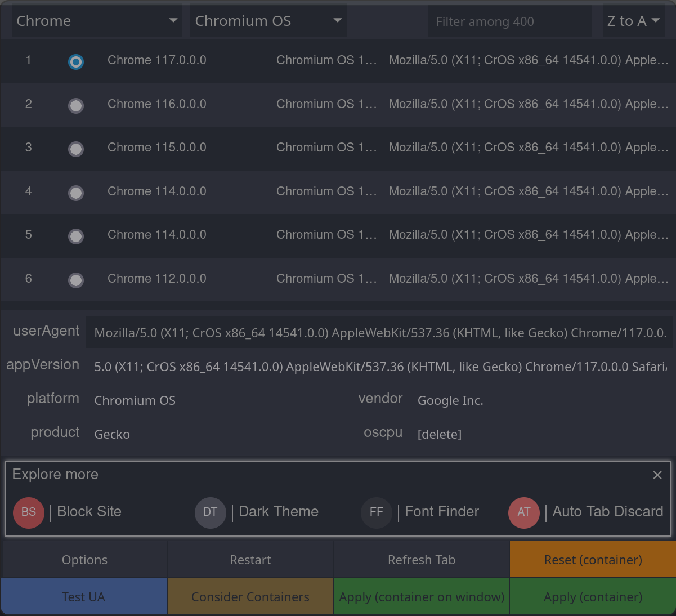
Task: Select the Chrome 116.0.0.0 radio button
Action: [x=76, y=106]
